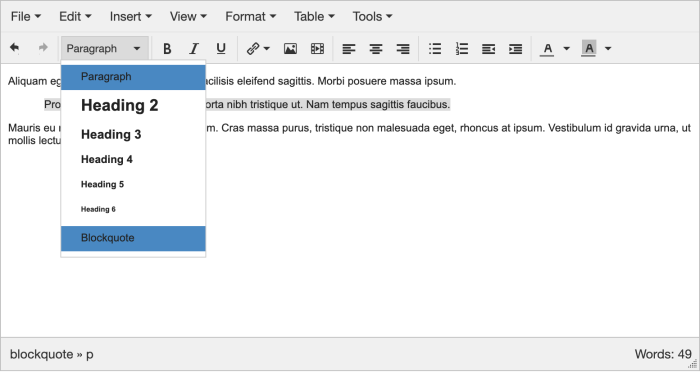This screenshot has width=700, height=372.
Task: Click the p element in the status path
Action: [90, 355]
